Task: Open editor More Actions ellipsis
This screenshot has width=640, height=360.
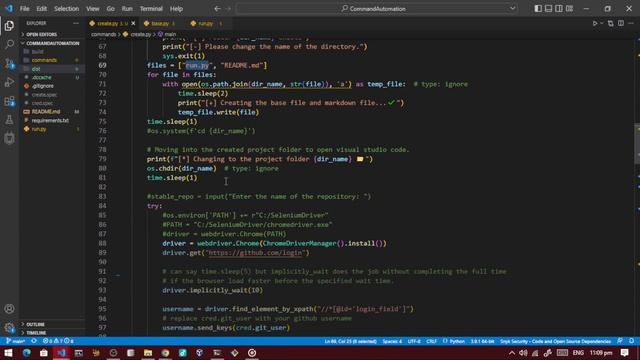Action: (631, 24)
